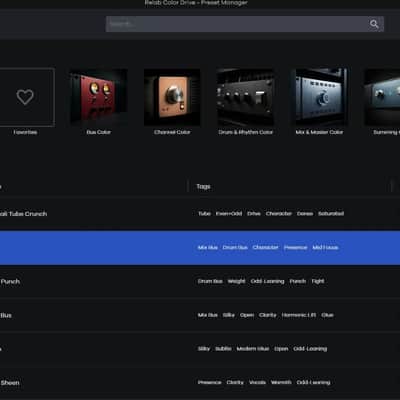The width and height of the screenshot is (400, 400).
Task: Click the Favorites label
Action: coord(25,132)
